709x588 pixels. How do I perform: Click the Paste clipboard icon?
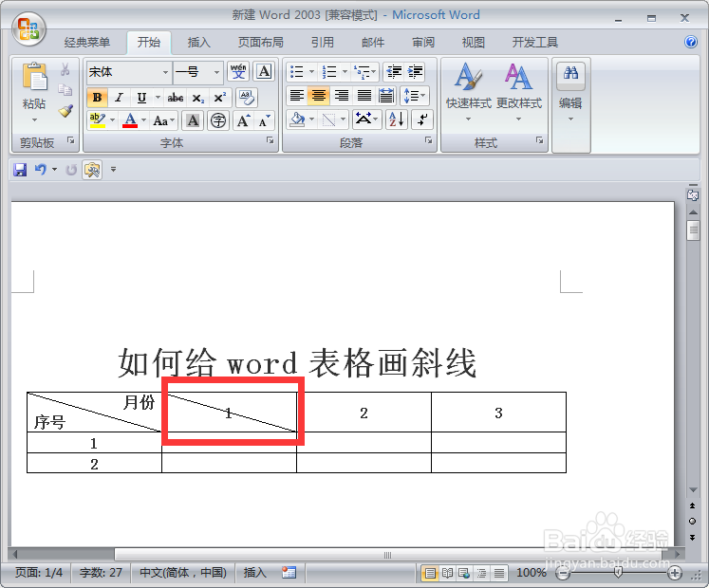pos(34,77)
